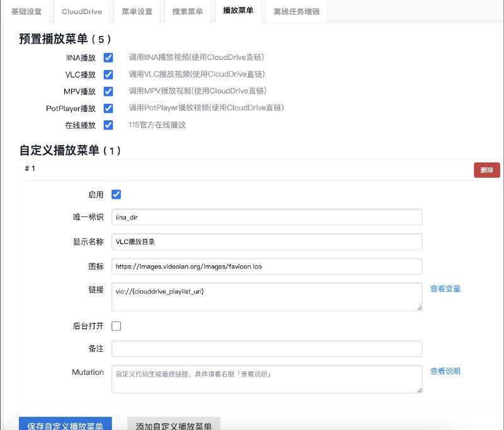Disable the PotPlayer播放 preset

pos(109,107)
